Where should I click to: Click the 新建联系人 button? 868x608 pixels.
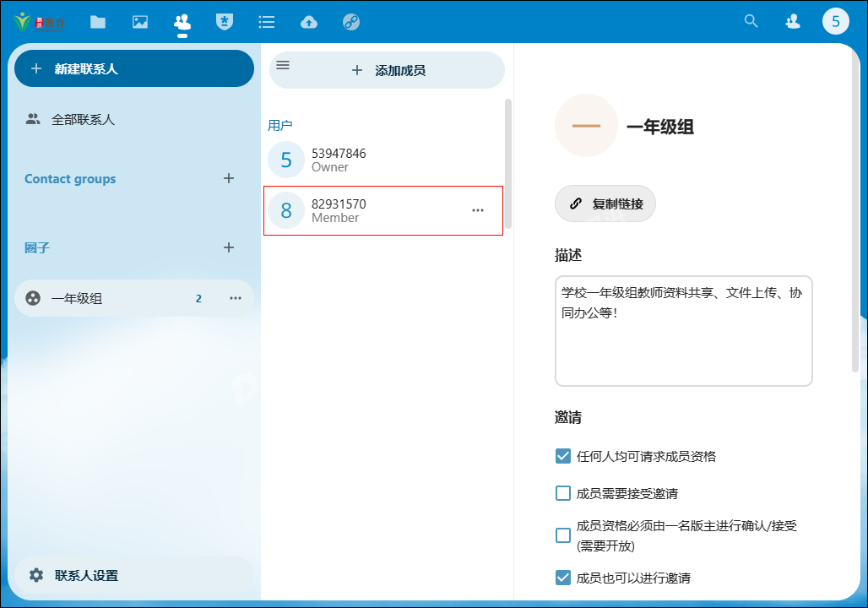point(133,68)
